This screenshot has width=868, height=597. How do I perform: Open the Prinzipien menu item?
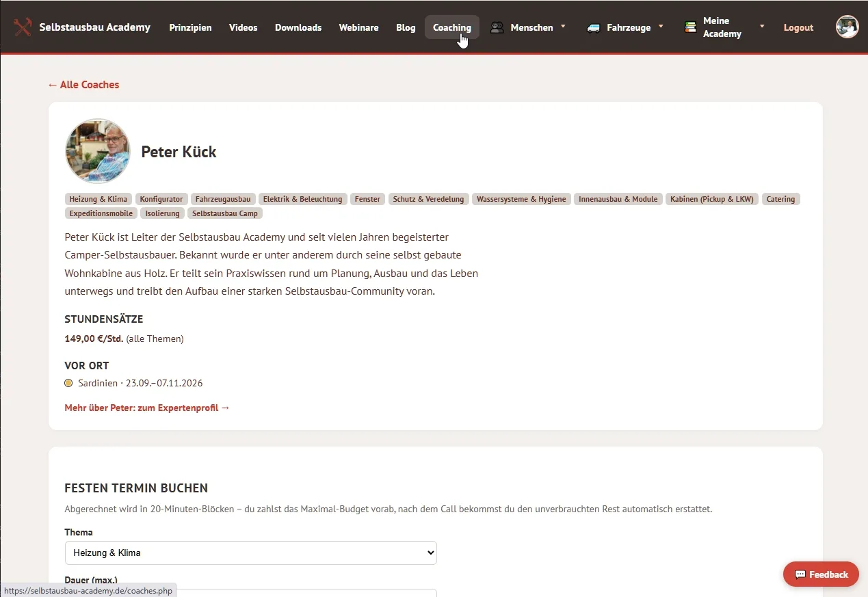[x=190, y=27]
